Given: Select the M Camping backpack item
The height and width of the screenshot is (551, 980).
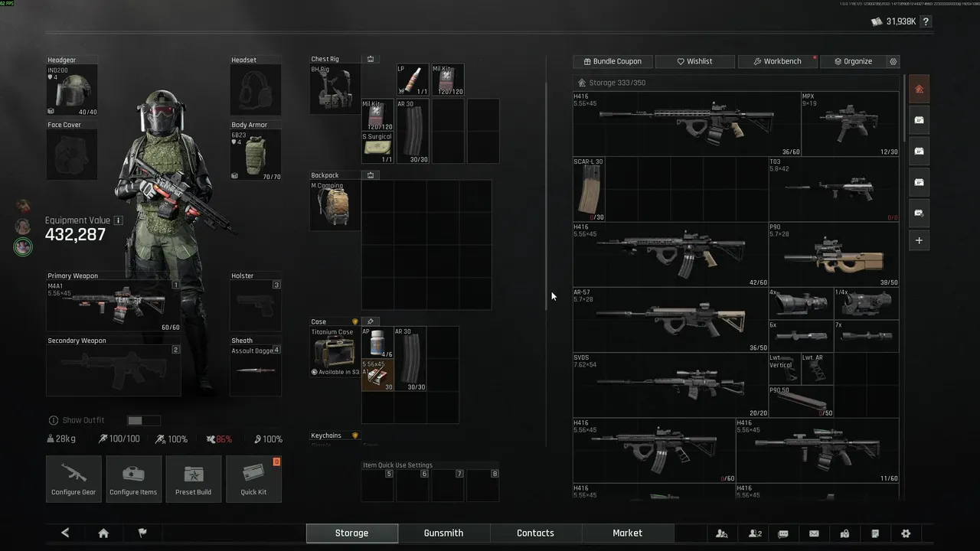Looking at the screenshot, I should coord(335,205).
